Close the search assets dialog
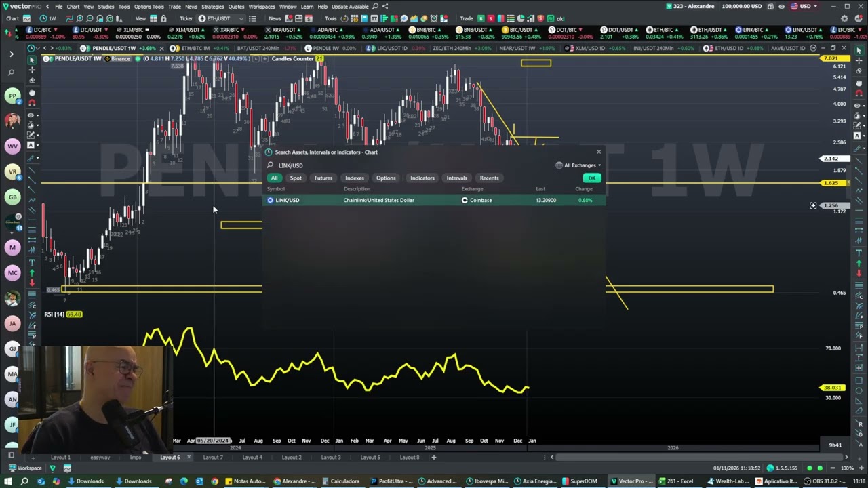868x488 pixels. pos(599,152)
